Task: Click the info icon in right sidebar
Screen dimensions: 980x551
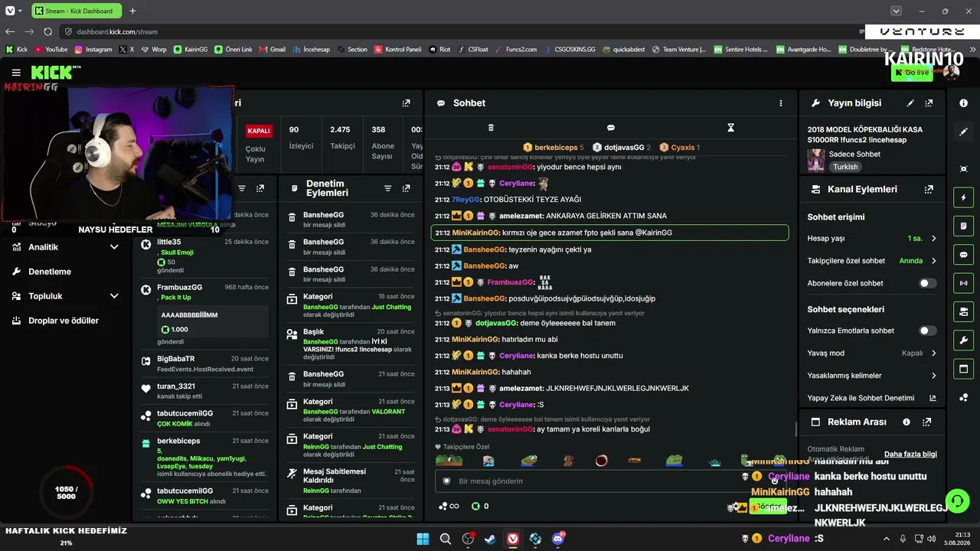Action: [963, 103]
